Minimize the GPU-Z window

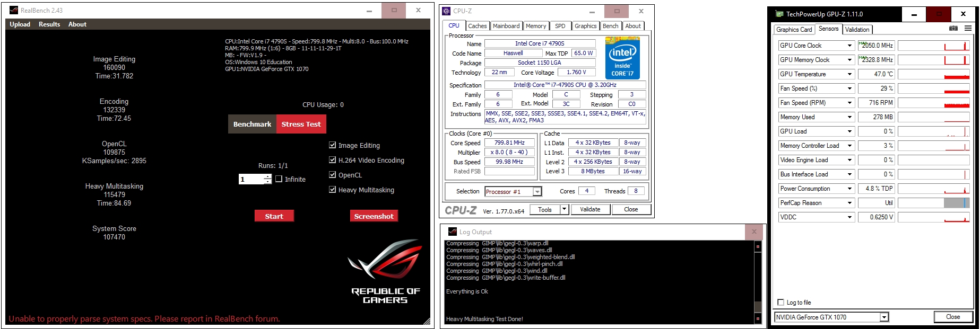pyautogui.click(x=914, y=14)
